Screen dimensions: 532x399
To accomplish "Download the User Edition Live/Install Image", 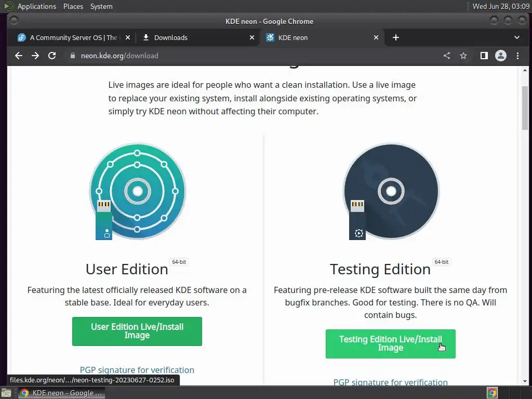I will pyautogui.click(x=137, y=331).
